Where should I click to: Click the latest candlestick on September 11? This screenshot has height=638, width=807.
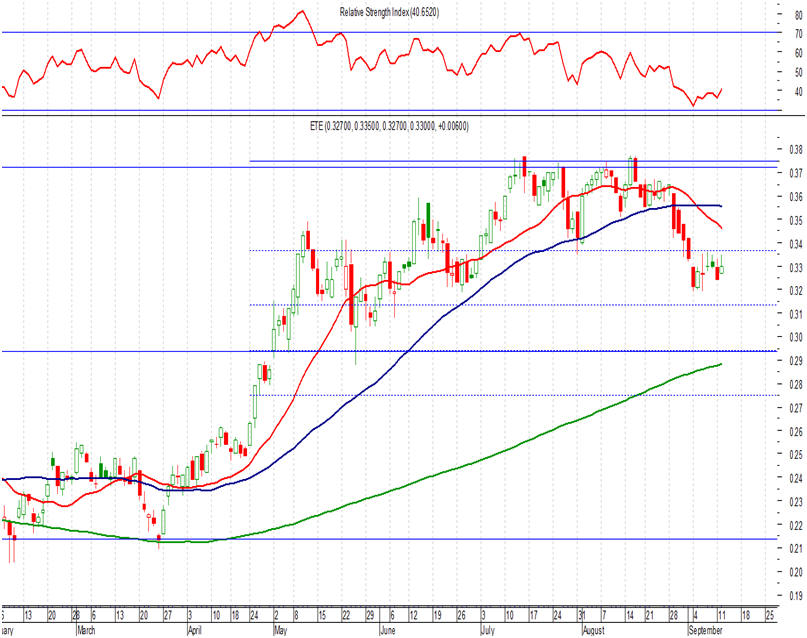[722, 269]
